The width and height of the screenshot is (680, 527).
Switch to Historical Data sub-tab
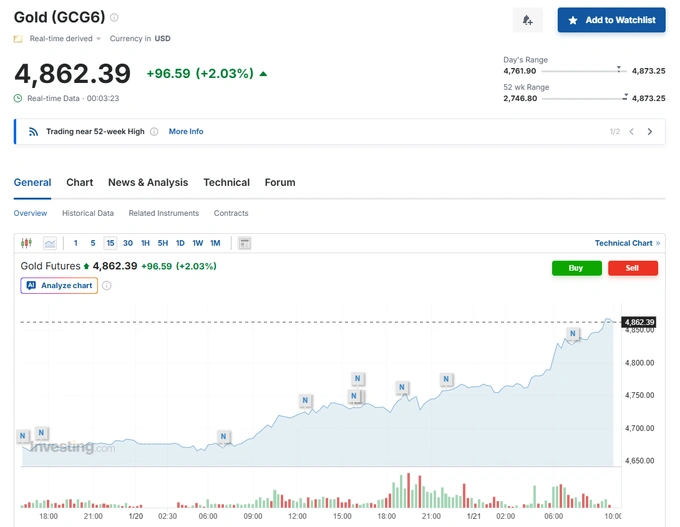pos(88,213)
